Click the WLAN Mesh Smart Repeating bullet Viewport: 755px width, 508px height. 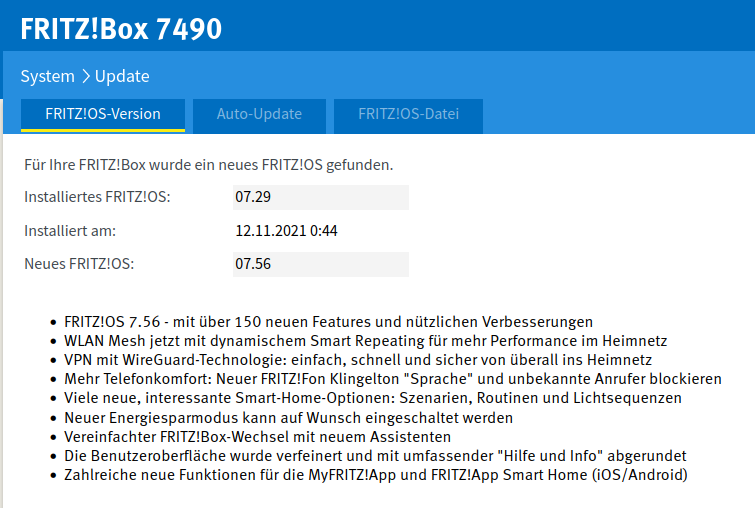(x=365, y=341)
